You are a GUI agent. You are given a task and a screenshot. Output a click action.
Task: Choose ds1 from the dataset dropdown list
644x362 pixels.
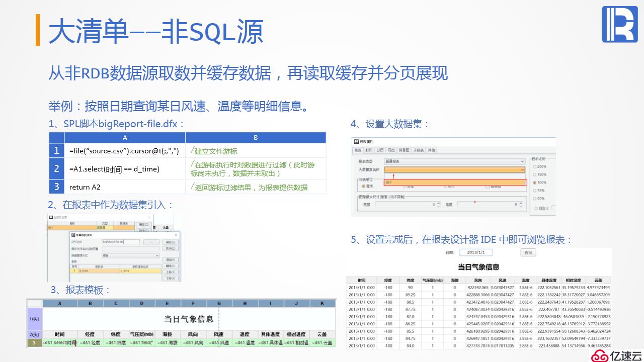coord(455,183)
